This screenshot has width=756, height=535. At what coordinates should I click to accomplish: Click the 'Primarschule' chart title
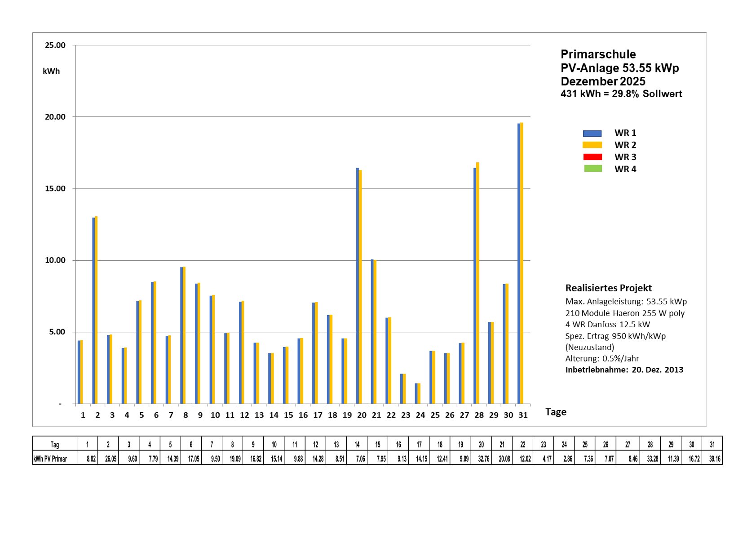click(598, 54)
